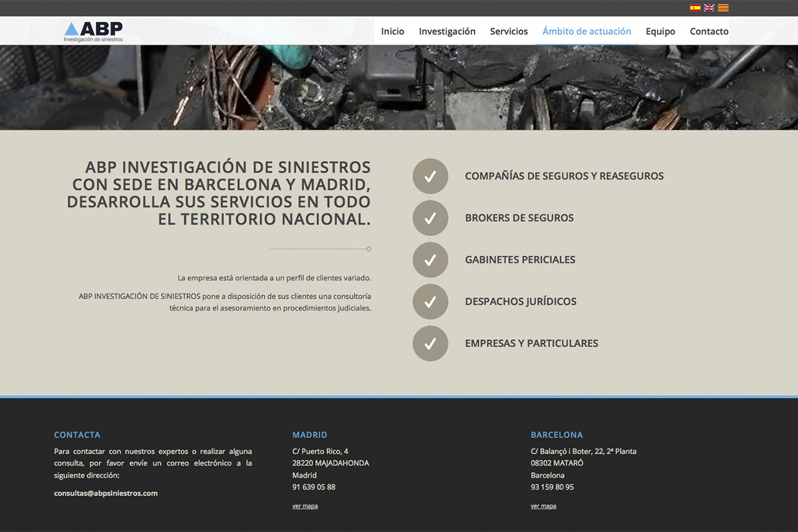
Task: Select Ámbito de actuación in navigation
Action: [587, 31]
